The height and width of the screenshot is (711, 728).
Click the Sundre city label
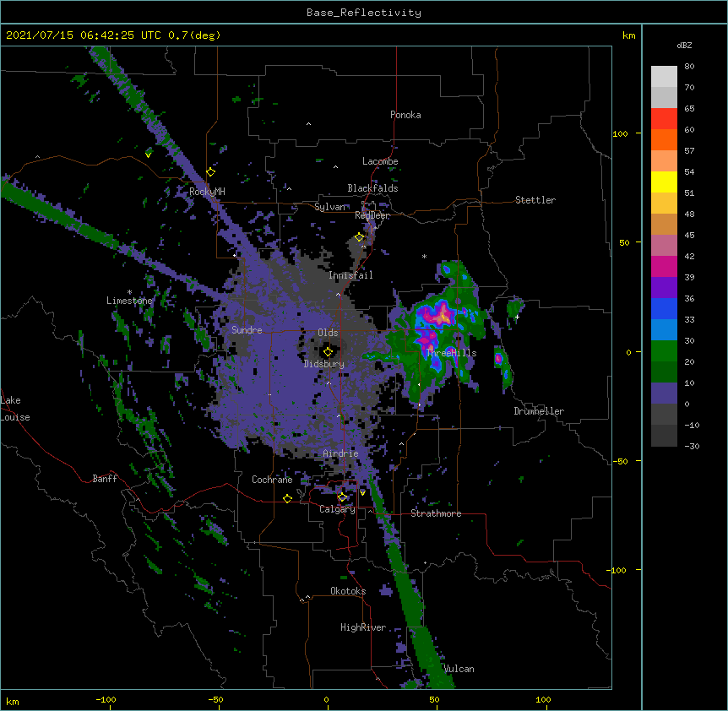pyautogui.click(x=247, y=330)
